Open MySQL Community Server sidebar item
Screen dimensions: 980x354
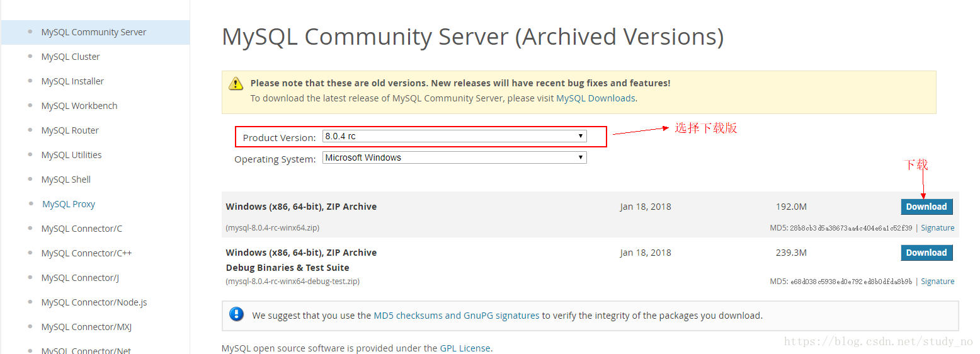(94, 32)
